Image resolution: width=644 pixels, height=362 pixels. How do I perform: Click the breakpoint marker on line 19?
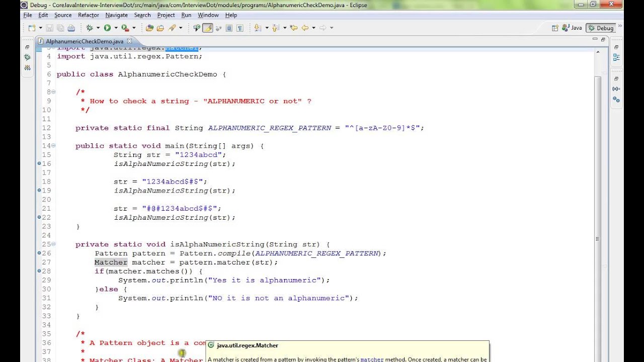(39, 191)
